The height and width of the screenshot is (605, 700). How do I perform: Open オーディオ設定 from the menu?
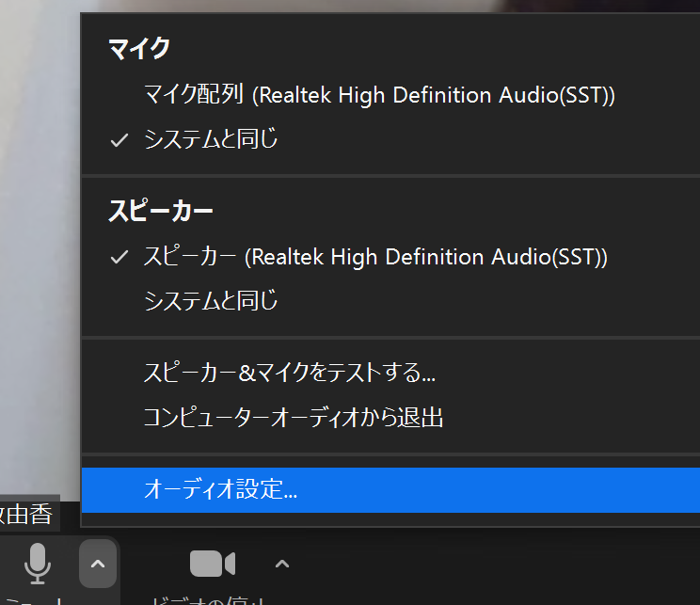[x=220, y=489]
